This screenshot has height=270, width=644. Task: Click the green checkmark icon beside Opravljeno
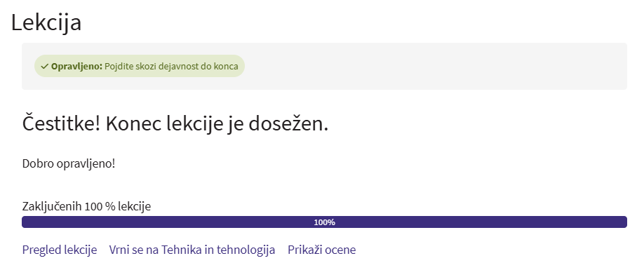click(45, 66)
